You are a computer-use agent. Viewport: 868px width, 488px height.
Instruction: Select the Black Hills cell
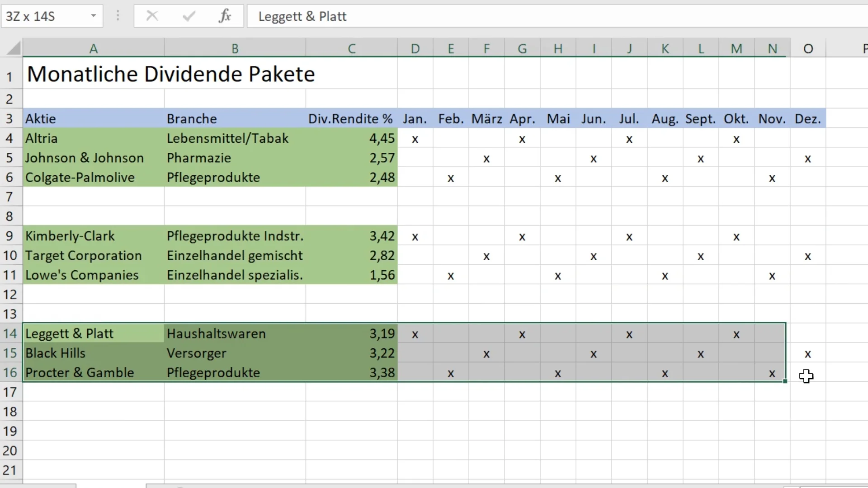click(94, 353)
